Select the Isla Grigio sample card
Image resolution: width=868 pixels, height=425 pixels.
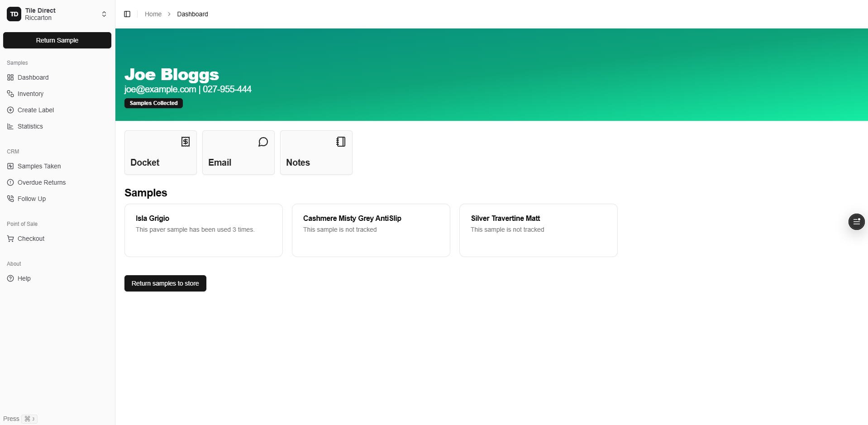point(203,230)
